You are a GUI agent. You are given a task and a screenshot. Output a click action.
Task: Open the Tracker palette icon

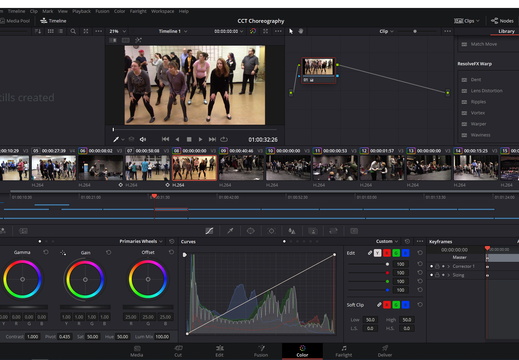[x=271, y=231]
